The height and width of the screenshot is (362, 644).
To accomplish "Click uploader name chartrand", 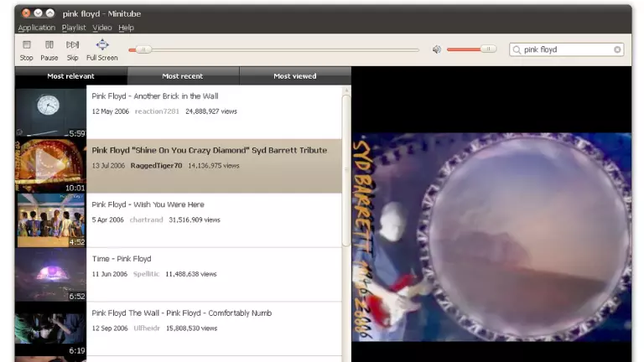I will [x=146, y=220].
